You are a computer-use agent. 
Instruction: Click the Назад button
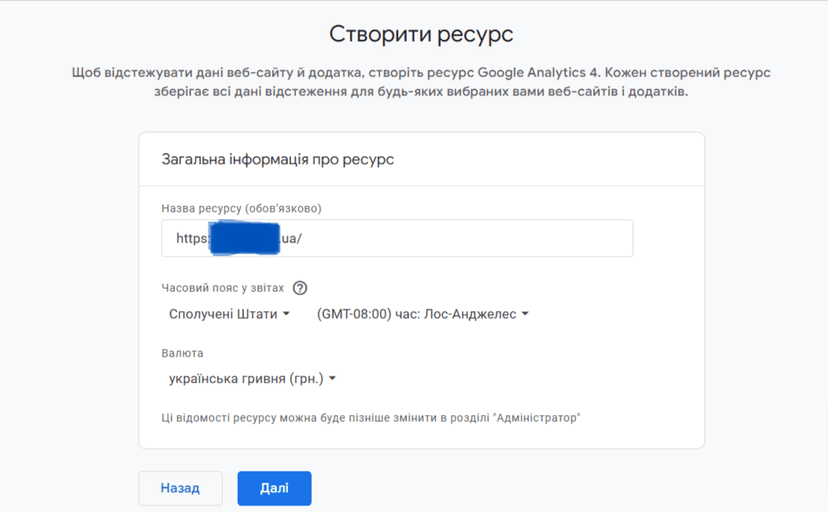tap(181, 488)
